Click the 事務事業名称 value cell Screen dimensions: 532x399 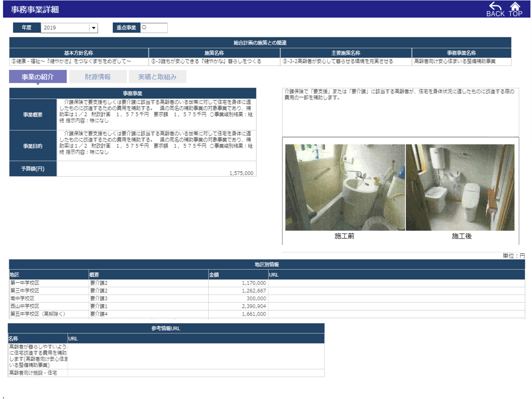point(461,62)
